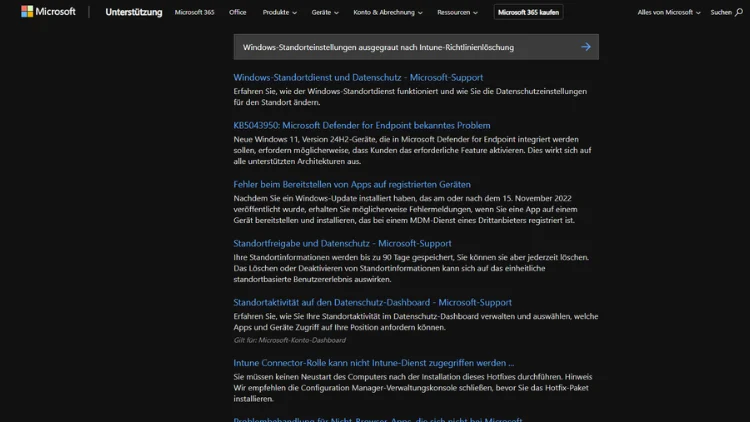
Task: Expand the Produkte dropdown menu
Action: (x=279, y=12)
